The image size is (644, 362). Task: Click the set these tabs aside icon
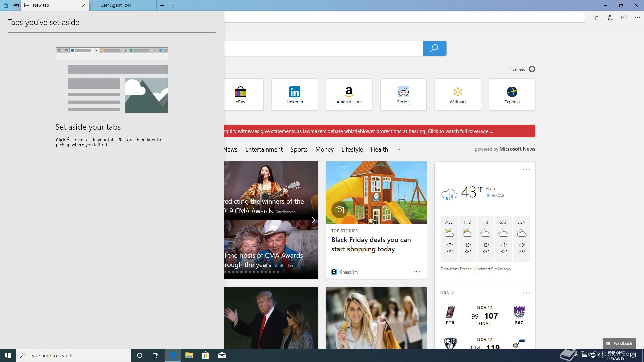pyautogui.click(x=16, y=5)
